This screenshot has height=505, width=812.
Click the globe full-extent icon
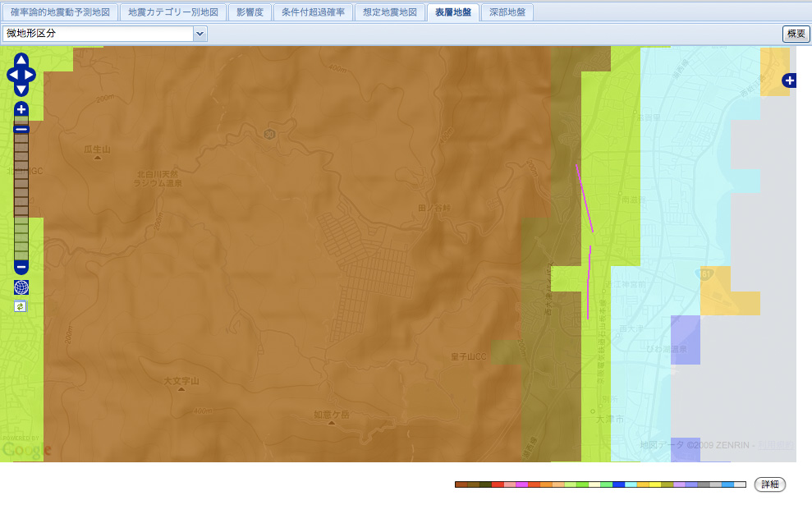tap(21, 287)
